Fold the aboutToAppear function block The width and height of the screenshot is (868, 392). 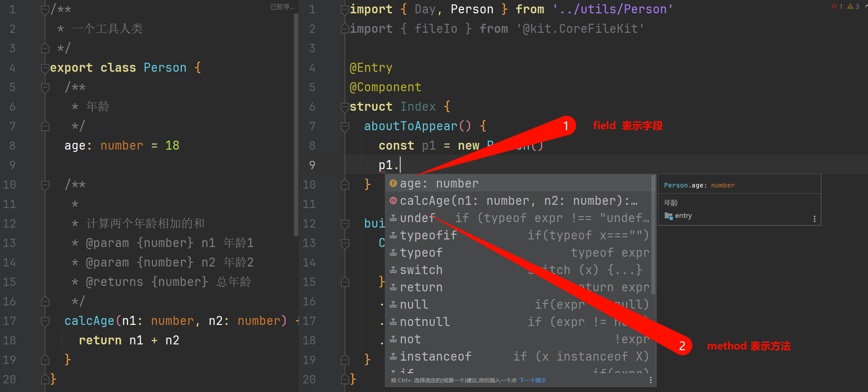[345, 126]
